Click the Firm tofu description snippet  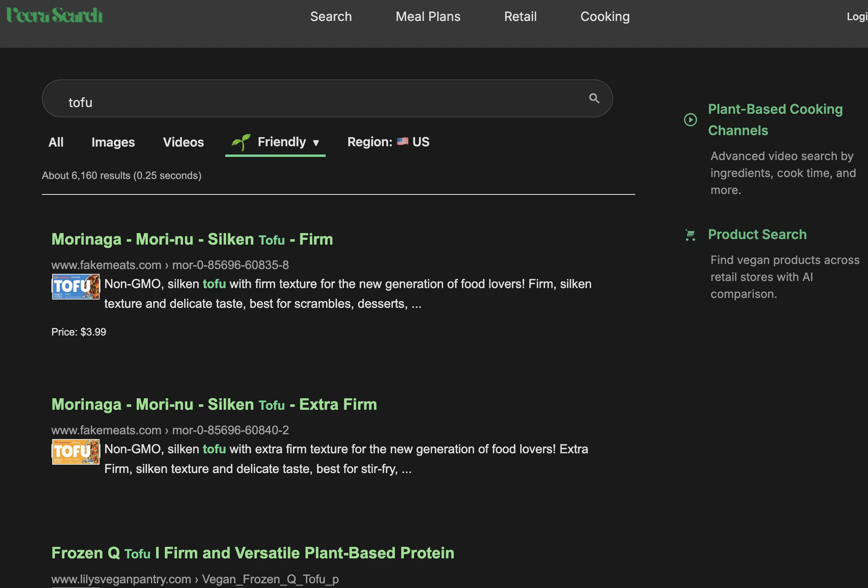tap(348, 294)
